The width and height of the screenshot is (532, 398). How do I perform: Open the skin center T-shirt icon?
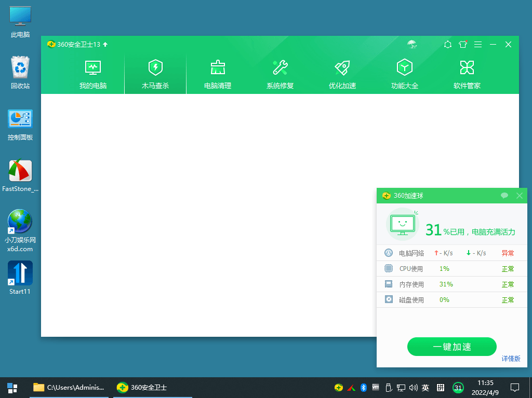[462, 45]
